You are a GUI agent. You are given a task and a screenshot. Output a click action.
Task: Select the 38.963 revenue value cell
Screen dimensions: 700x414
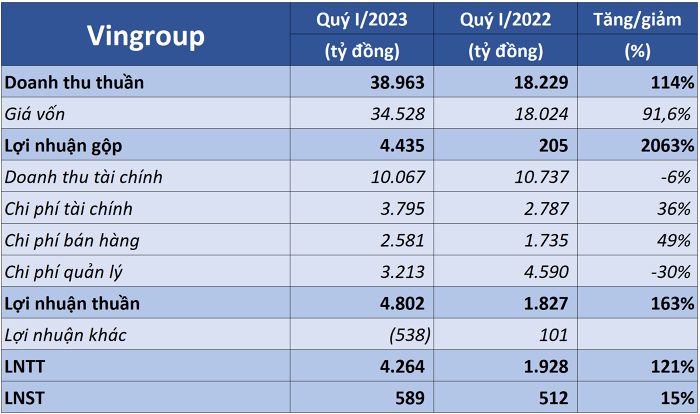click(362, 82)
